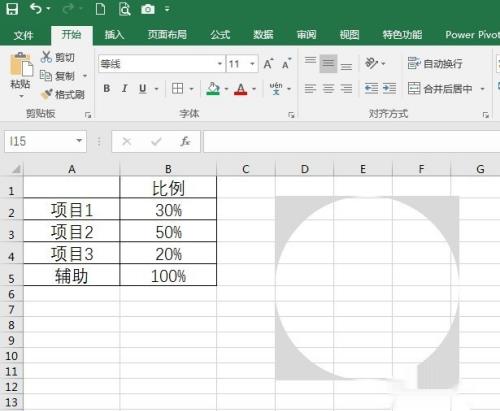
Task: Open alignment group dialog launcher
Action: point(485,115)
